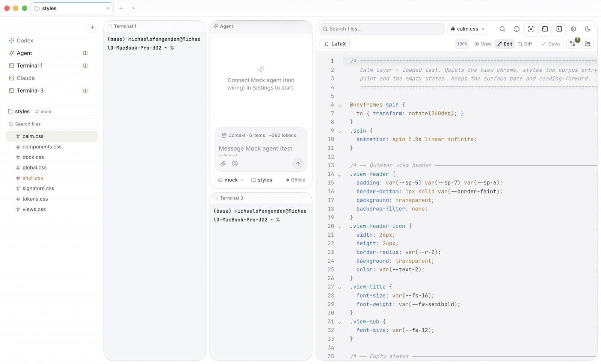The width and height of the screenshot is (601, 364).
Task: Click the Search files field in editor panel
Action: (x=382, y=29)
